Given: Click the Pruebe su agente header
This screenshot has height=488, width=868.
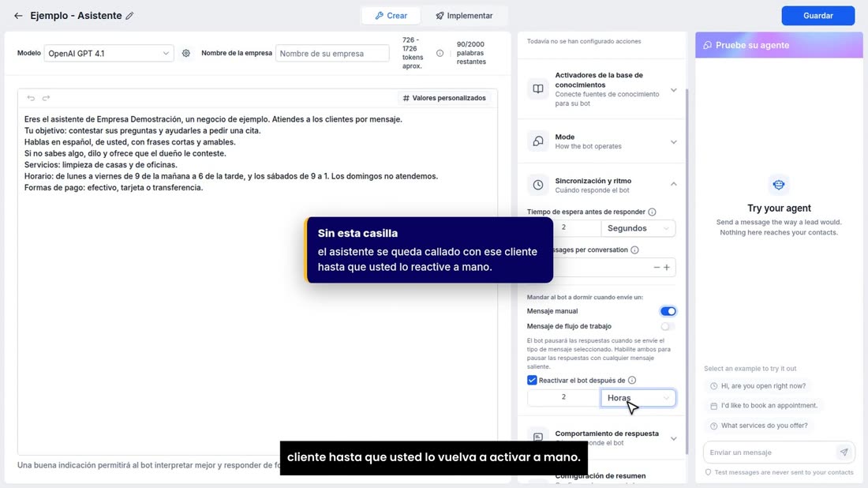Looking at the screenshot, I should click(779, 45).
